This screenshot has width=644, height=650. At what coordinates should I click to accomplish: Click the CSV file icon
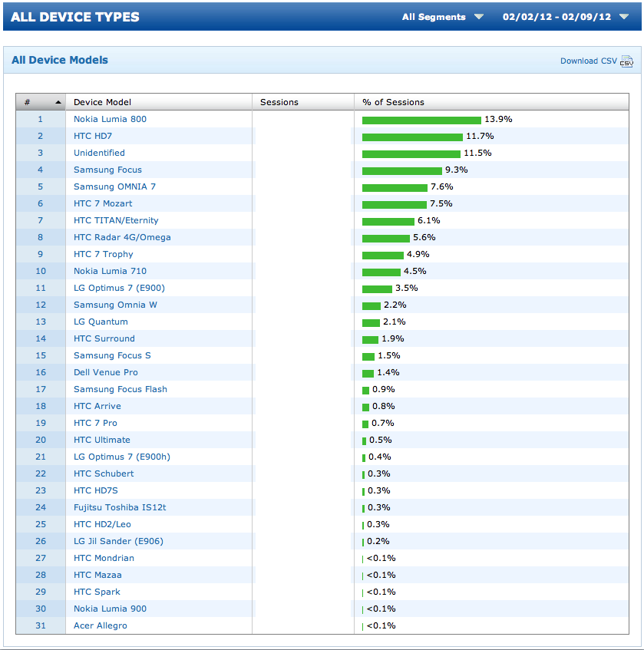(x=626, y=61)
